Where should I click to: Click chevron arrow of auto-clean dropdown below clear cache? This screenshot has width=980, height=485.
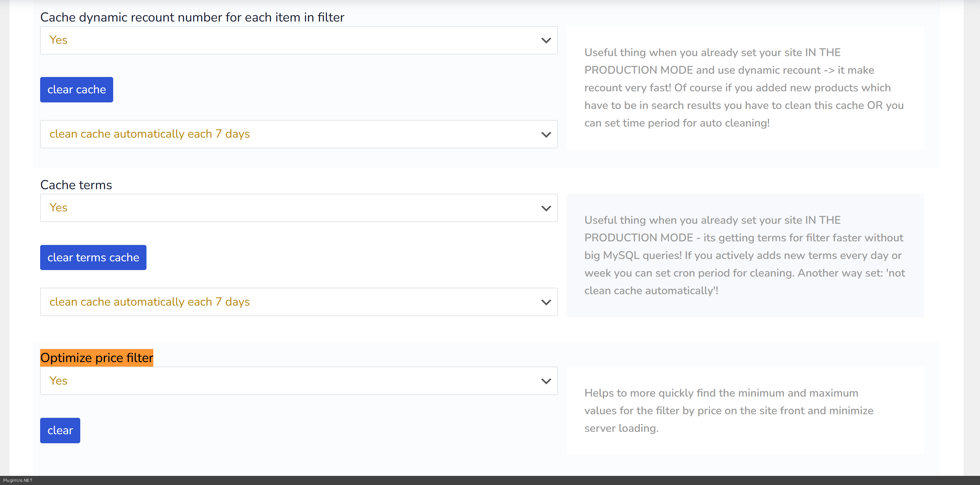(x=546, y=134)
